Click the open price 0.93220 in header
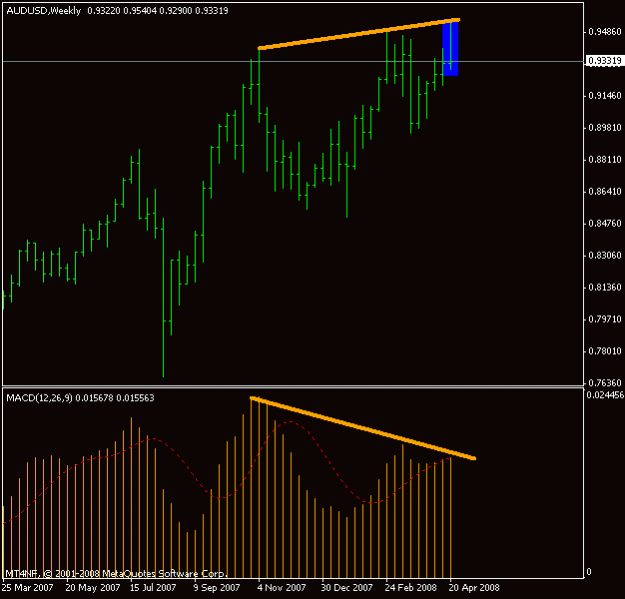The height and width of the screenshot is (599, 625). [104, 11]
